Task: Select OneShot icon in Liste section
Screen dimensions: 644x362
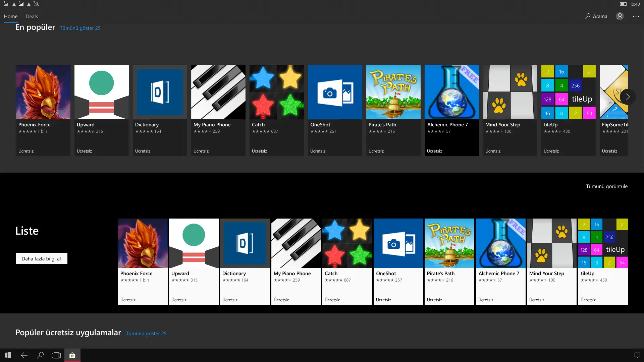Action: tap(398, 243)
